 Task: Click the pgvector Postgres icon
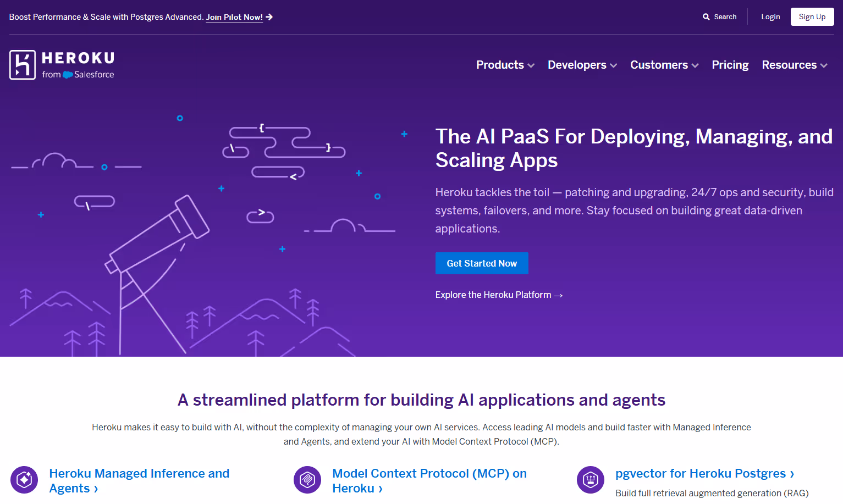click(591, 480)
